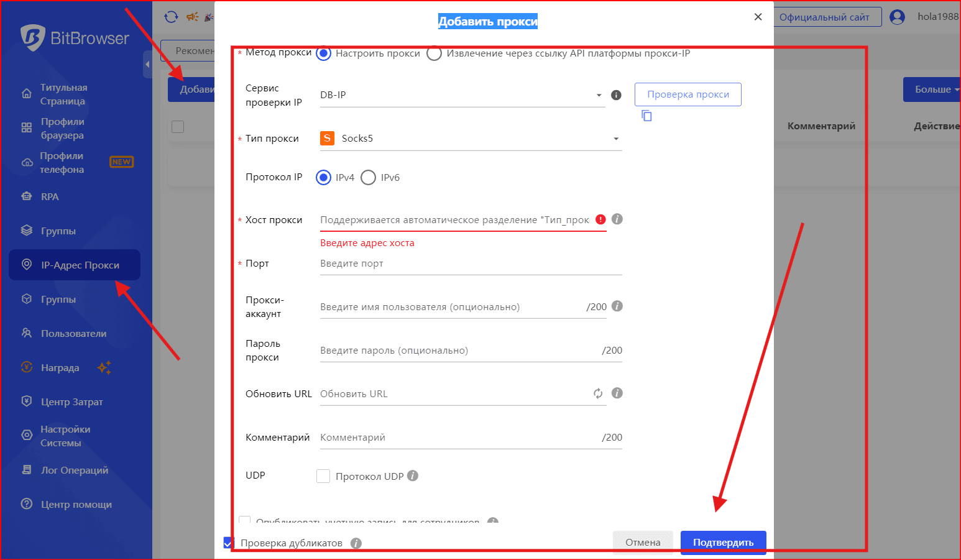Viewport: 961px width, 560px height.
Task: Open the DB-IP check service dropdown
Action: pyautogui.click(x=461, y=95)
